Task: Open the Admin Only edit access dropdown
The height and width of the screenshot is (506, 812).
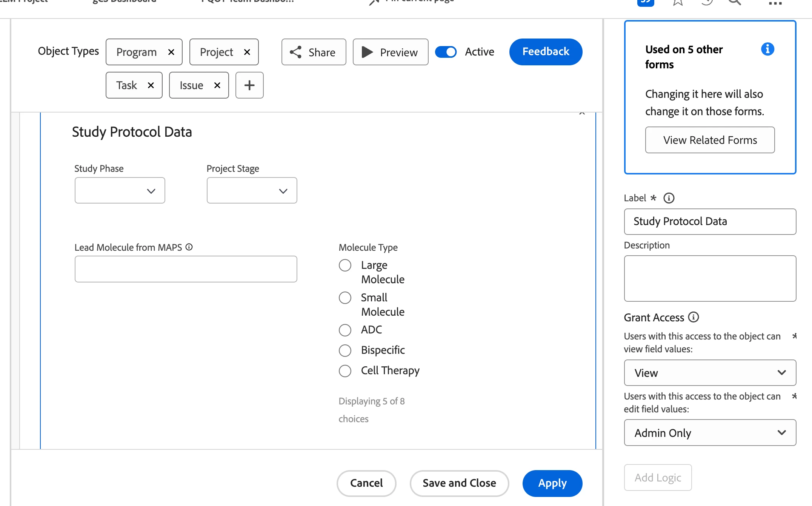Action: 710,433
